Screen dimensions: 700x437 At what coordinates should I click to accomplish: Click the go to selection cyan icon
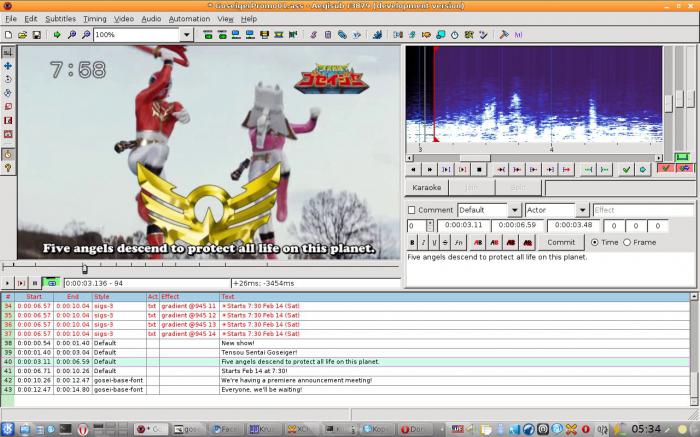click(x=642, y=170)
